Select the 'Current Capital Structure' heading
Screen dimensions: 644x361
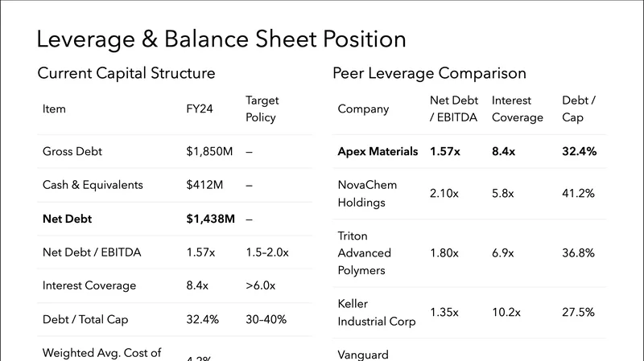126,74
